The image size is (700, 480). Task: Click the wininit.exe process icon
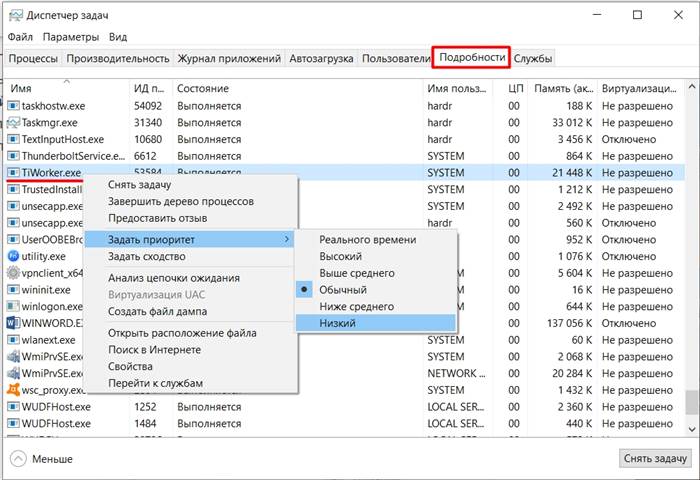click(x=13, y=290)
